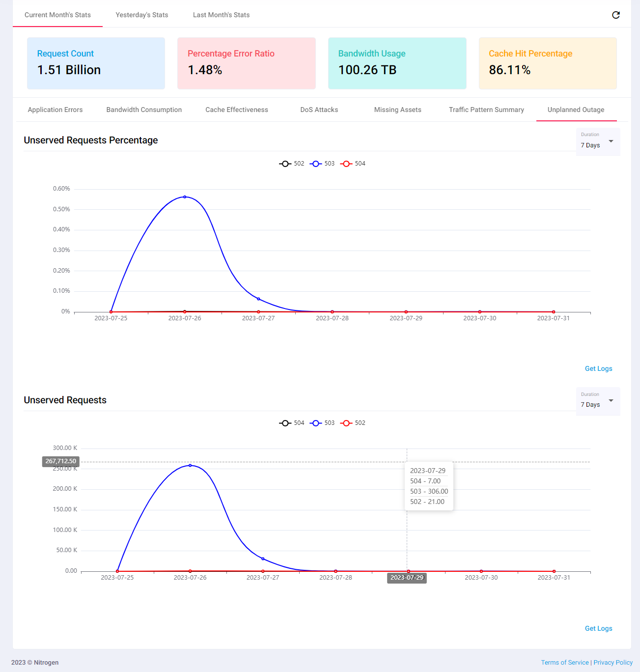Open the Privacy Policy link

coord(613,663)
